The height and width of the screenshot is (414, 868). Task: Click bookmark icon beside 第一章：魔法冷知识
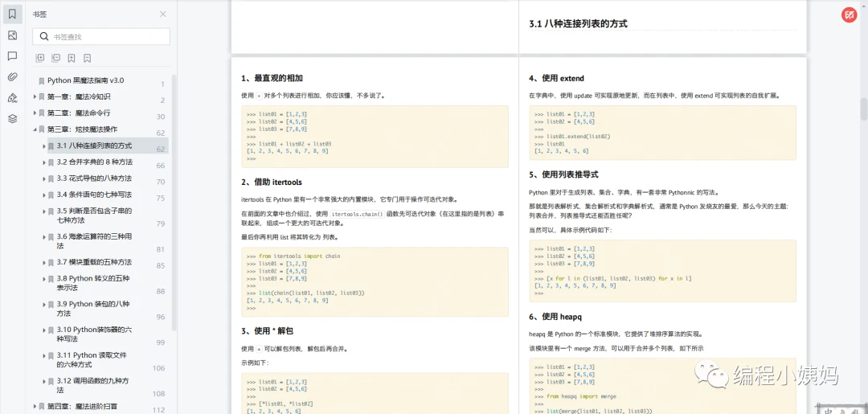[42, 96]
